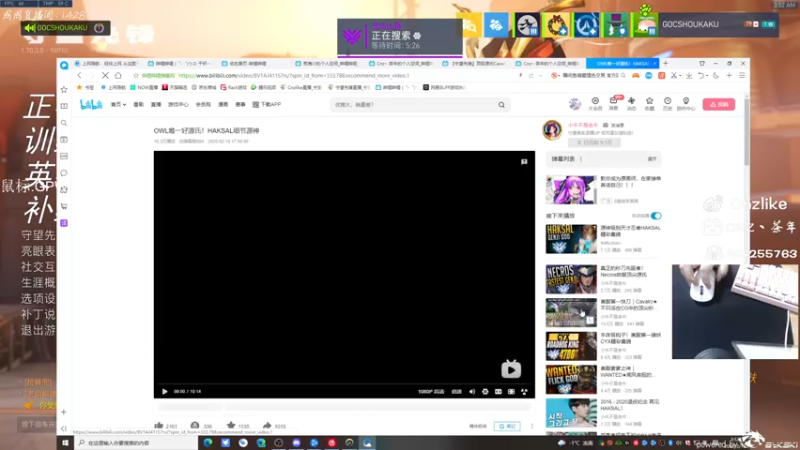Image resolution: width=800 pixels, height=450 pixels.
Task: Go back with the browser back arrow
Action: (80, 75)
